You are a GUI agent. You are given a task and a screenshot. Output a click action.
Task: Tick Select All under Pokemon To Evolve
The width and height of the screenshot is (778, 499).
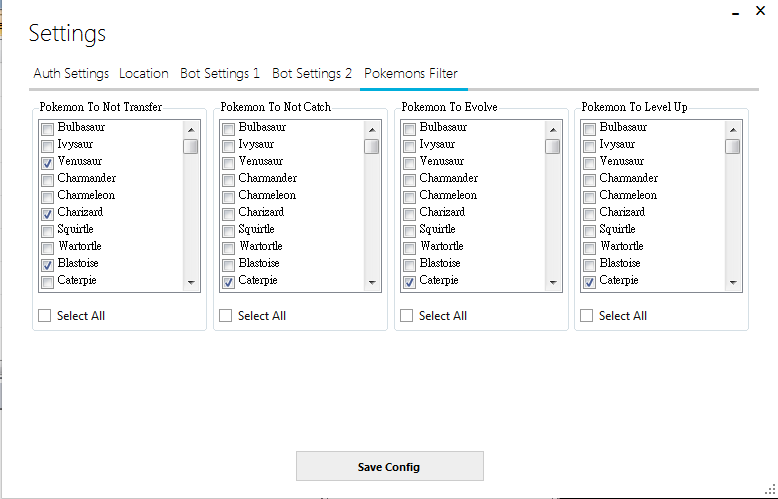tap(407, 316)
